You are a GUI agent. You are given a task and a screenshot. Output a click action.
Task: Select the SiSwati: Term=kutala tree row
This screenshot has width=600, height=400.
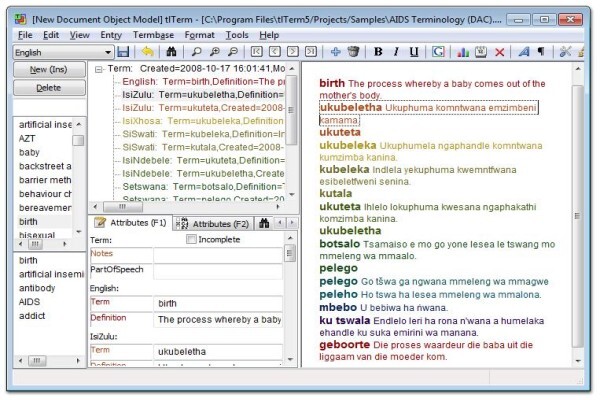click(202, 147)
